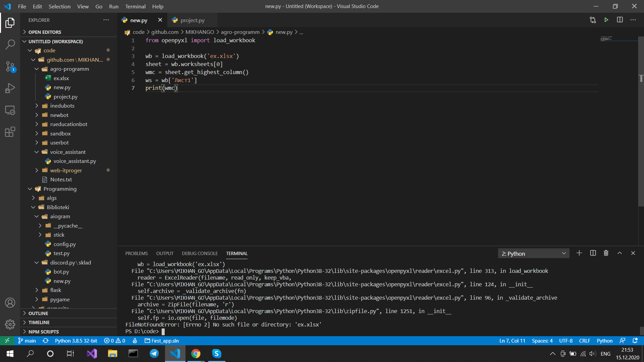Screen dimensions: 644x362
Task: Open the Terminal menu
Action: 135,6
